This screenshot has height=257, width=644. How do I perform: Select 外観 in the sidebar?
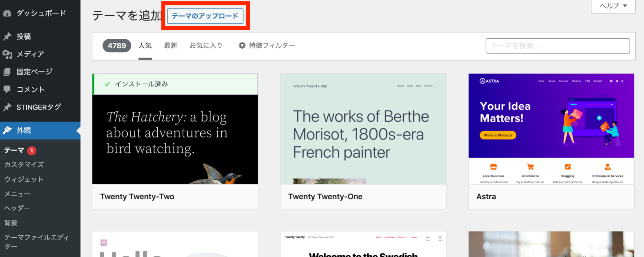pos(40,130)
